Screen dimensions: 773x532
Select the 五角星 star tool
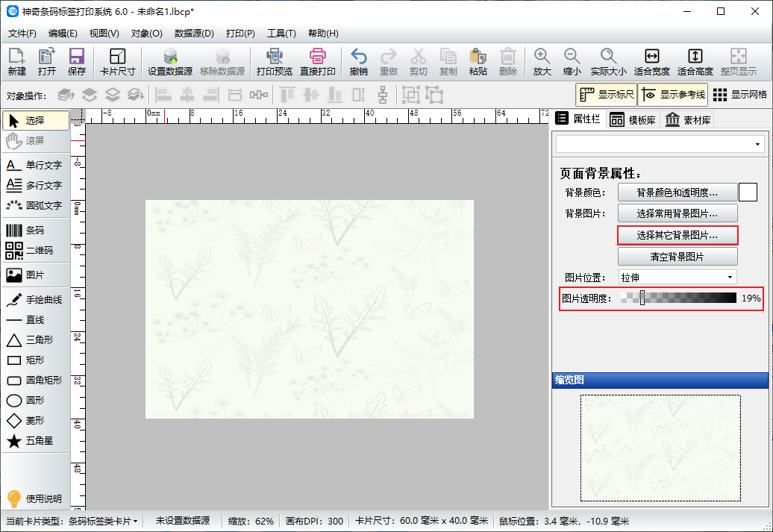tap(36, 441)
